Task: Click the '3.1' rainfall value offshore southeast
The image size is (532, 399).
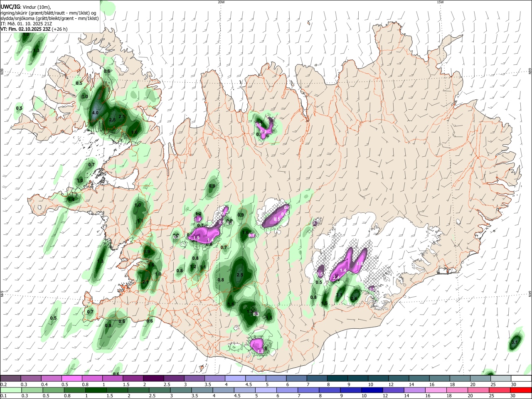Action: pos(515,342)
